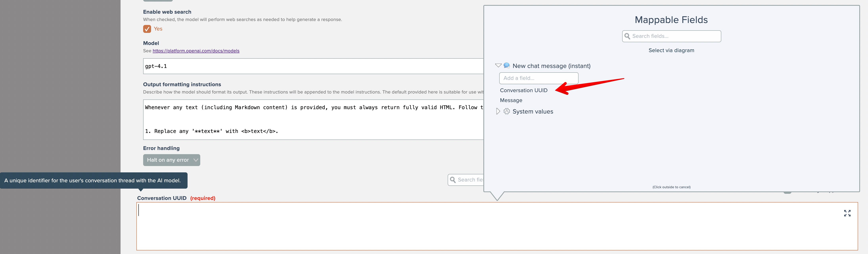Uncheck the Enable web search checkbox
The width and height of the screenshot is (868, 254).
point(147,29)
